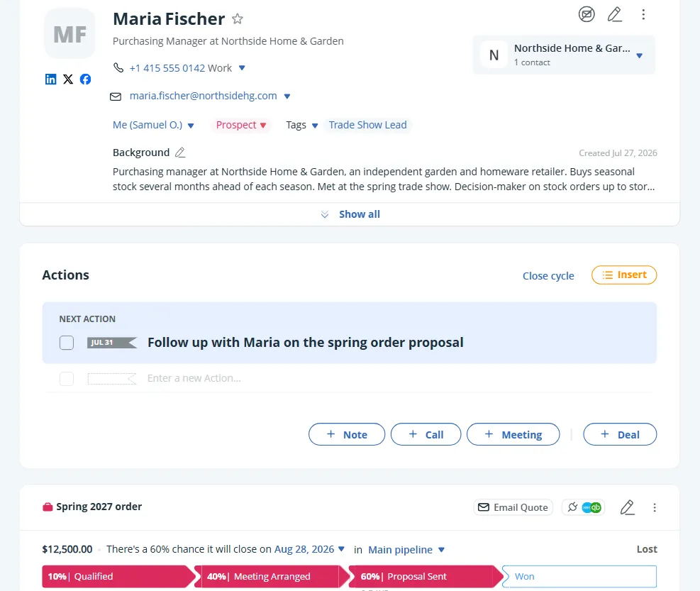Click the phone handset icon

click(118, 67)
